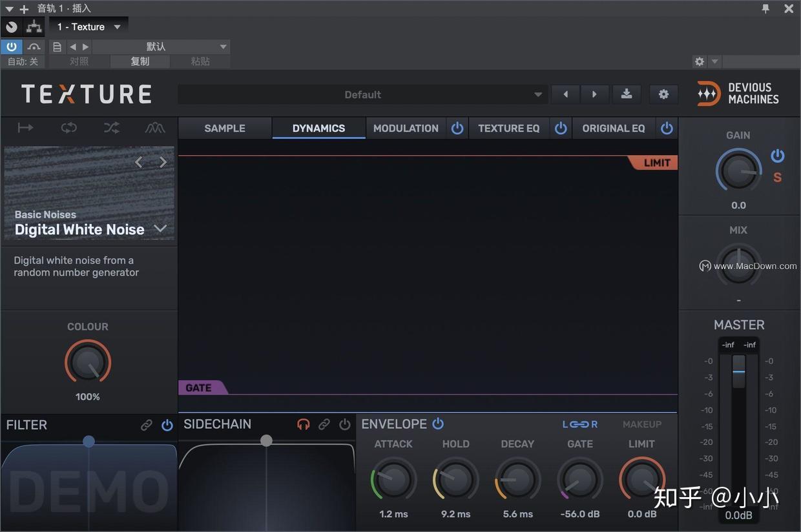Enable sample loop mode icon
801x532 pixels.
68,127
